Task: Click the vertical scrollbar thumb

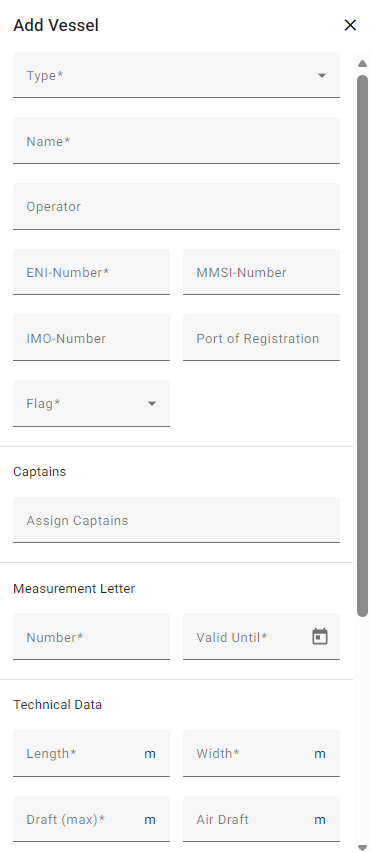Action: [x=362, y=346]
